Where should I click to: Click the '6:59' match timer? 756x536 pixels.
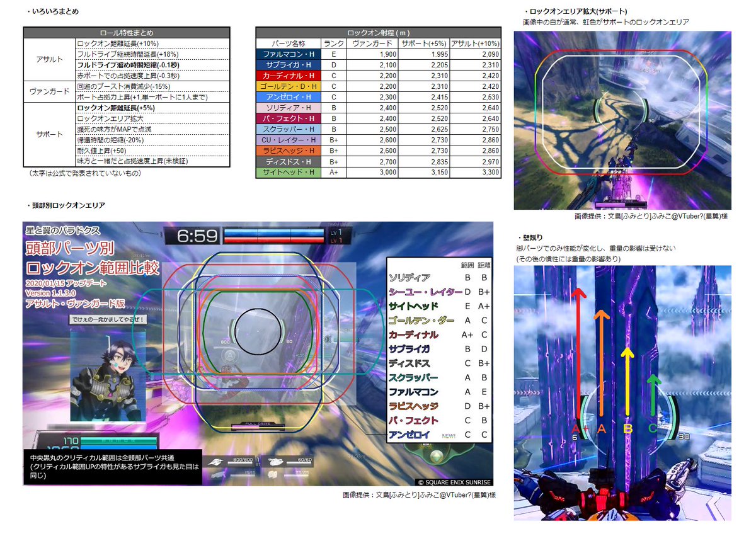[197, 236]
